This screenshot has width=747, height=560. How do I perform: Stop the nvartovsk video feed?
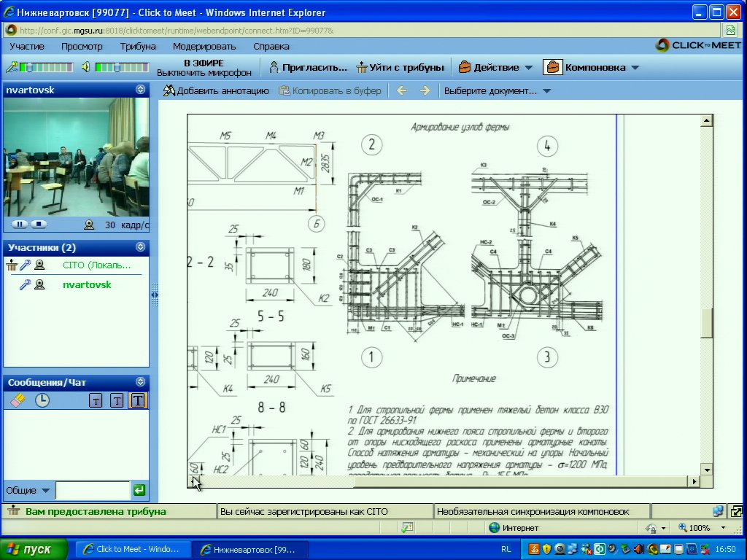click(x=39, y=225)
